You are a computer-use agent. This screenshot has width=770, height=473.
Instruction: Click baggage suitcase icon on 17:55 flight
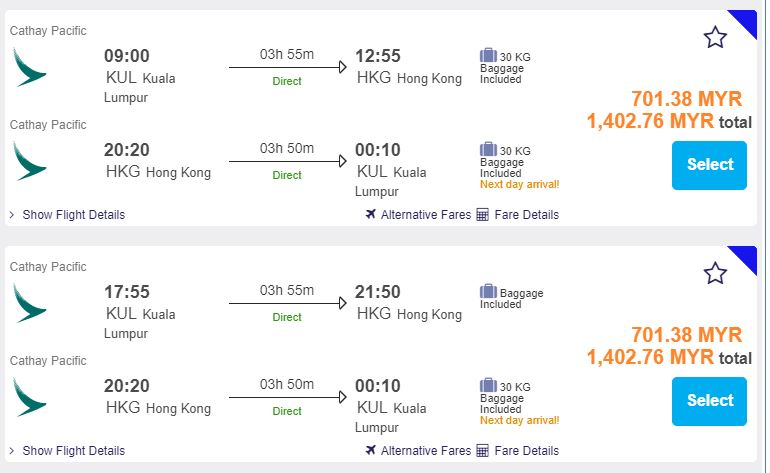[x=488, y=292]
